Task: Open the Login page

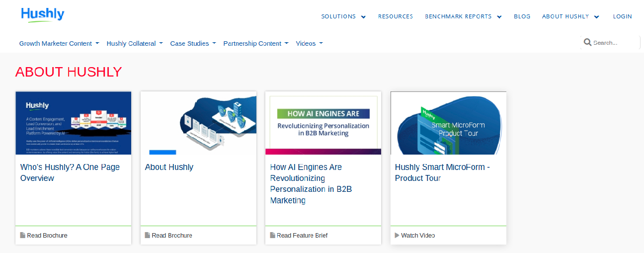Action: pos(623,16)
